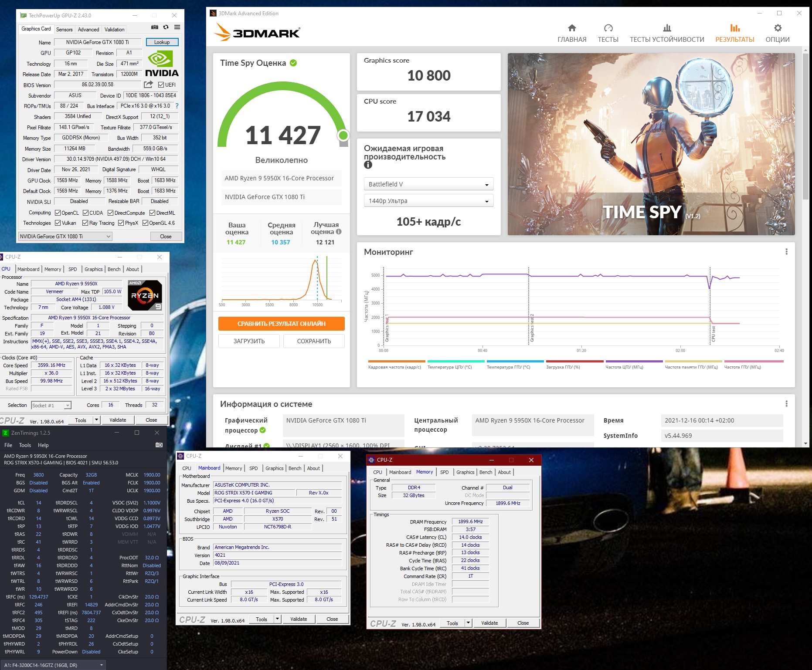Toggle the DirectCompute checkbox

point(111,213)
